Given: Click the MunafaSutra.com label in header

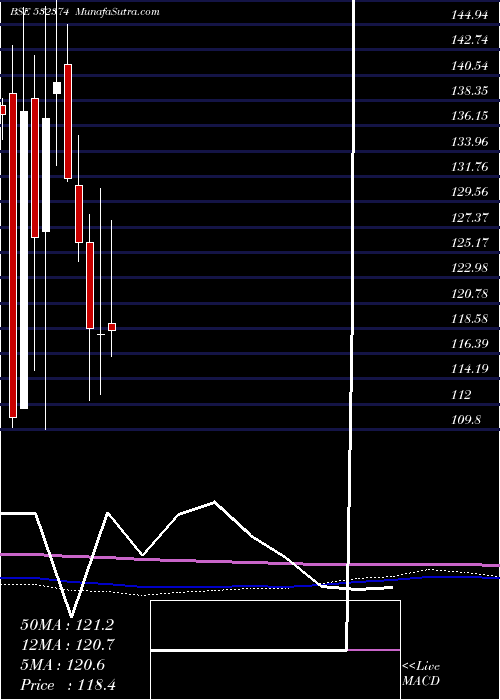Looking at the screenshot, I should (117, 12).
